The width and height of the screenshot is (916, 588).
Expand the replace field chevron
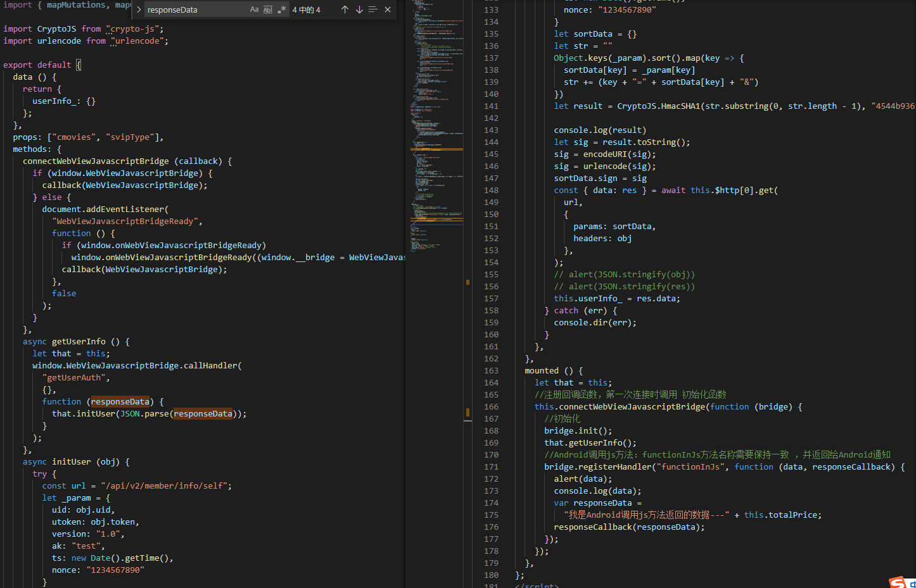pos(139,9)
